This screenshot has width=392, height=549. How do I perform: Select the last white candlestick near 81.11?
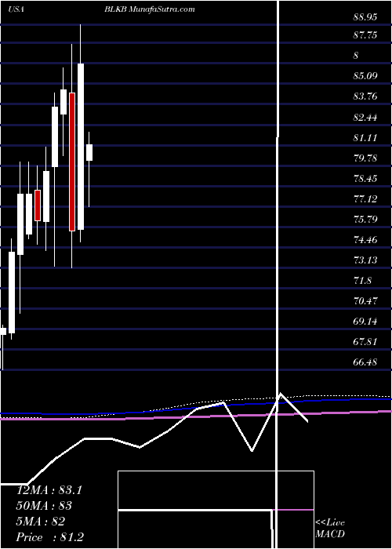[x=89, y=153]
